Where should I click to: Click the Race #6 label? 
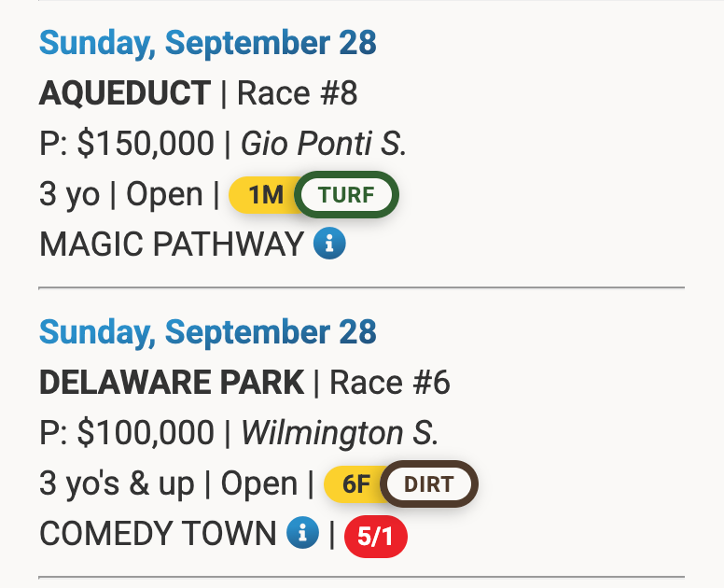pos(390,383)
